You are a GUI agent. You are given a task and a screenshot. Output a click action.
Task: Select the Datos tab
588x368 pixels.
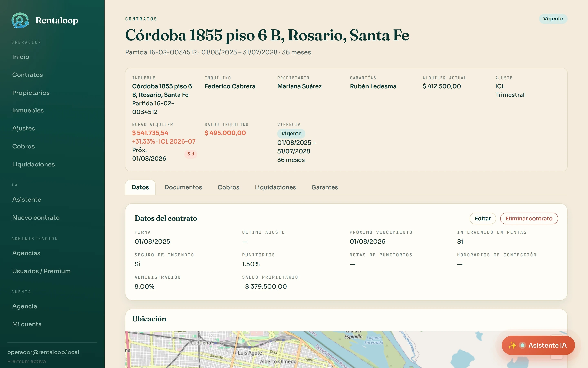click(140, 187)
